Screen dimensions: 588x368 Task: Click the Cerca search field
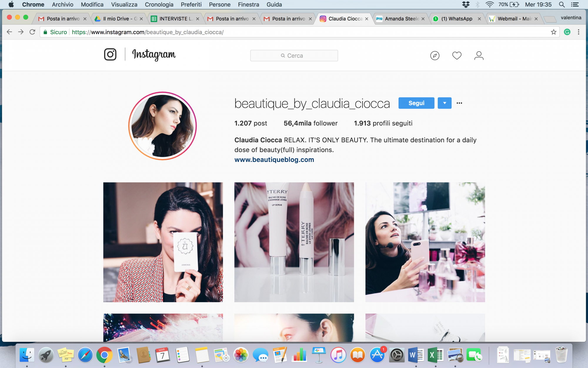294,56
